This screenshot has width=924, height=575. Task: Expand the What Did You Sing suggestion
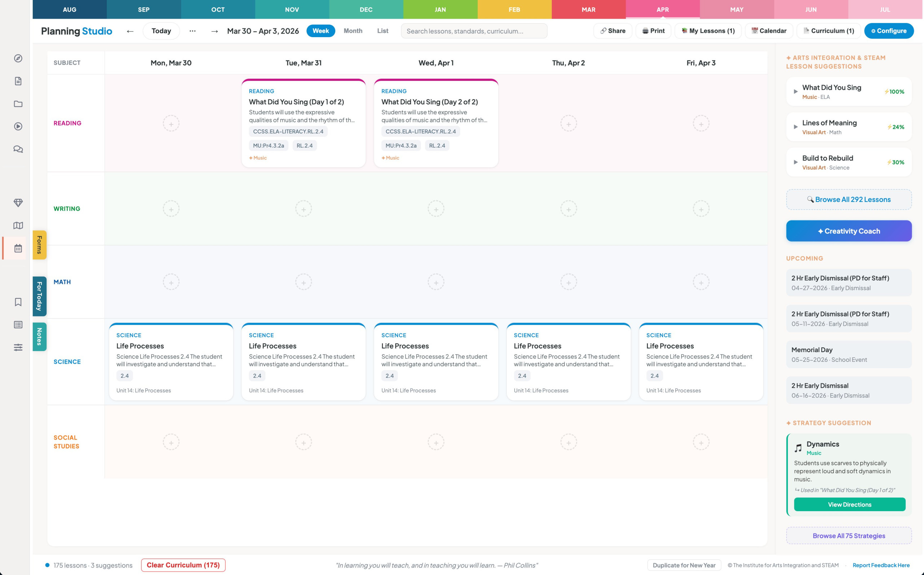click(795, 92)
